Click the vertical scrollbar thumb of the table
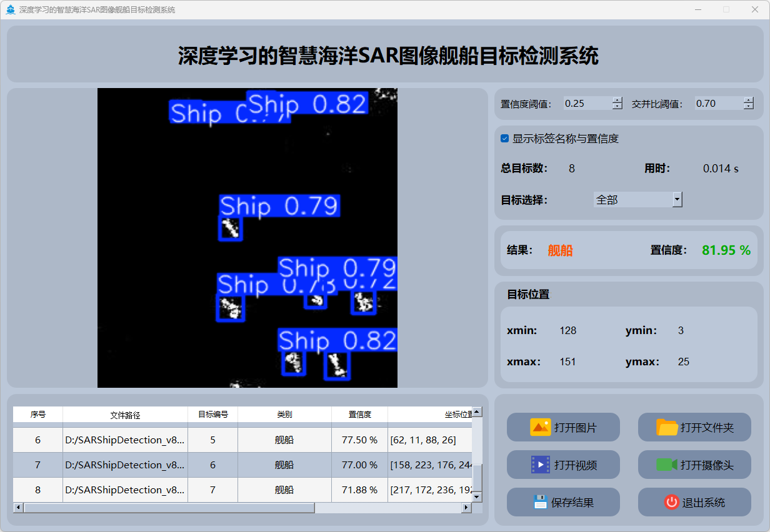 tap(477, 478)
